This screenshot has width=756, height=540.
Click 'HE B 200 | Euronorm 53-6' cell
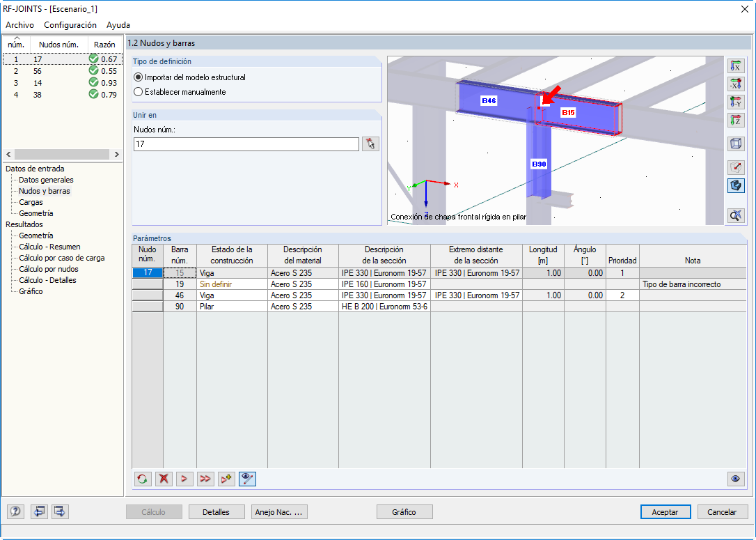384,307
